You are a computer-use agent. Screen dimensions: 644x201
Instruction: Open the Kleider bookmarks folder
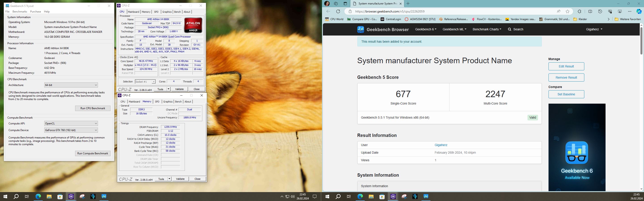coord(580,19)
